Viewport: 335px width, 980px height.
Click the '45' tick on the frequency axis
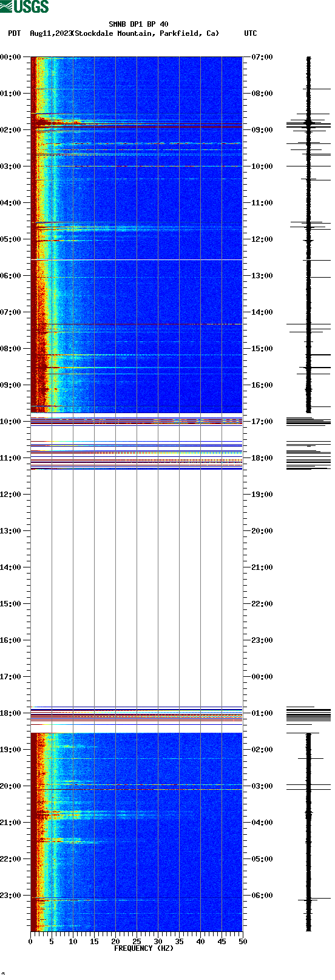tap(222, 942)
